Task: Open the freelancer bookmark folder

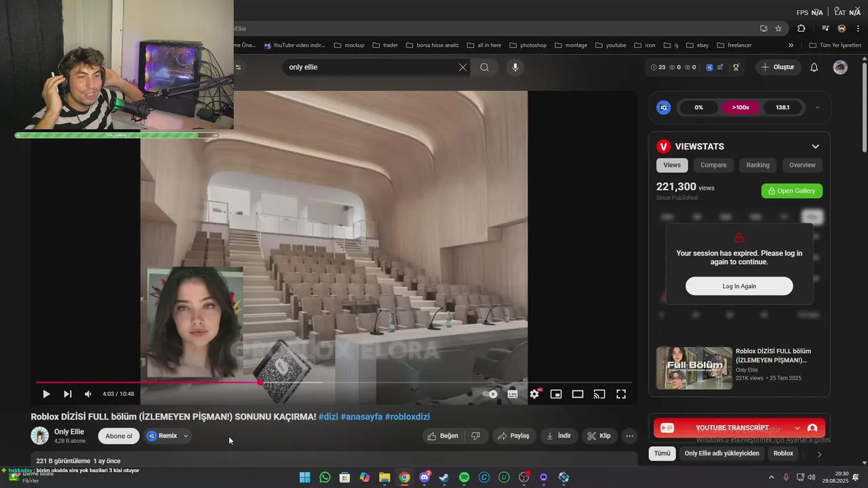Action: point(734,45)
